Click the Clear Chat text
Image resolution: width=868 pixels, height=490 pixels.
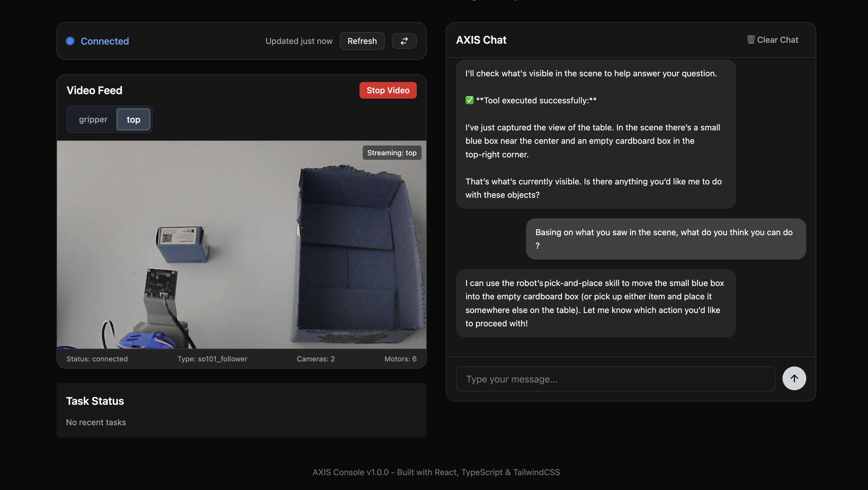[x=777, y=40]
